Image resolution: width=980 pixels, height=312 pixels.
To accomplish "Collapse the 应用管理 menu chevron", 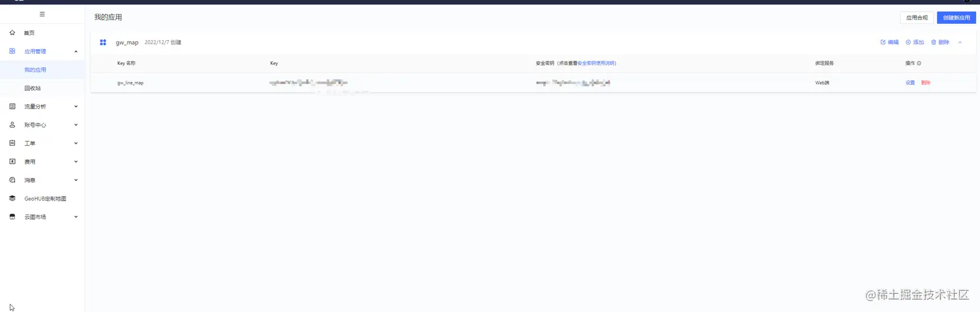I will [x=76, y=51].
